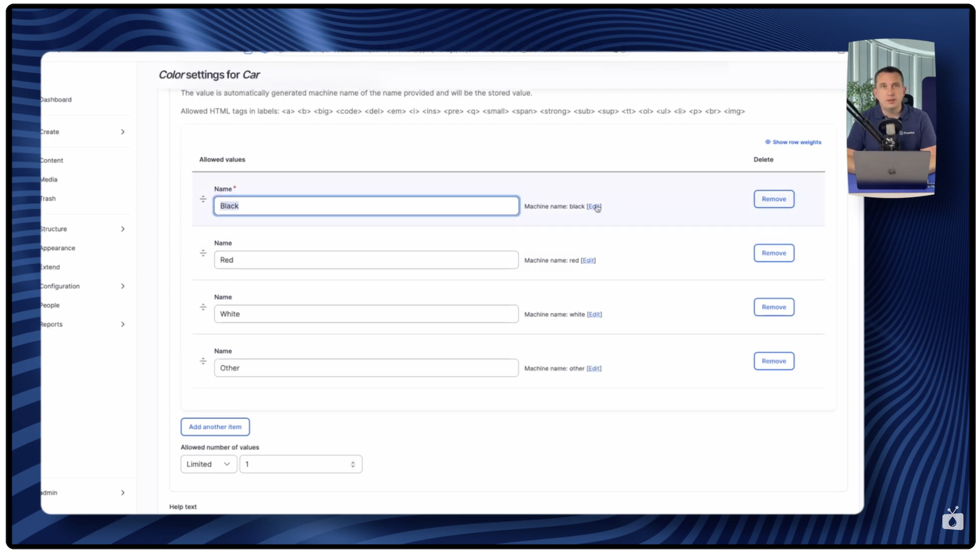Expand the Reports submenu arrow
The height and width of the screenshot is (555, 980).
pos(122,325)
